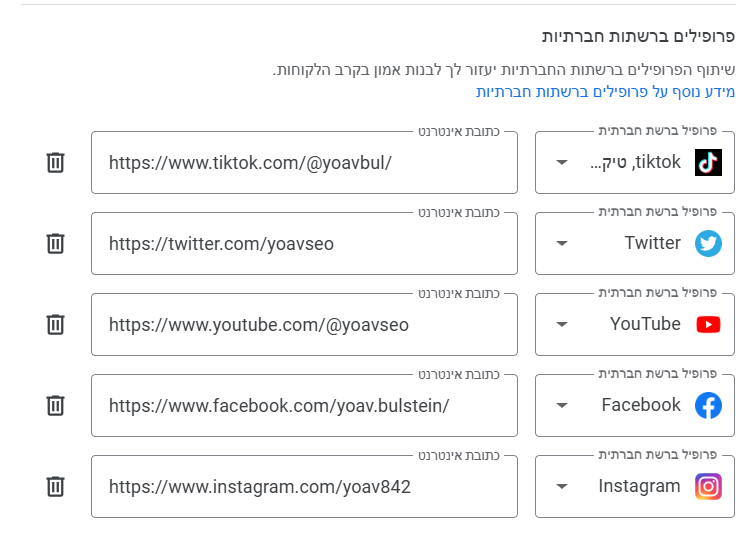Image resolution: width=743 pixels, height=535 pixels.
Task: Expand the Twitter profile type dropdown
Action: pyautogui.click(x=561, y=243)
